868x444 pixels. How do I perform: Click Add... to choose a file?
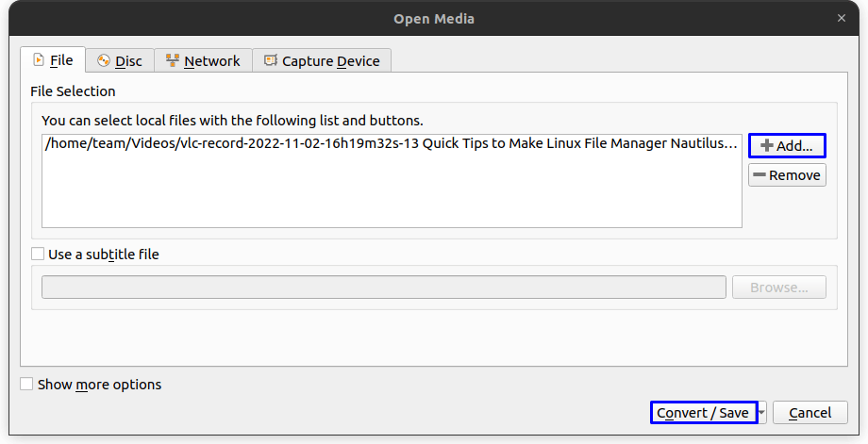point(787,146)
